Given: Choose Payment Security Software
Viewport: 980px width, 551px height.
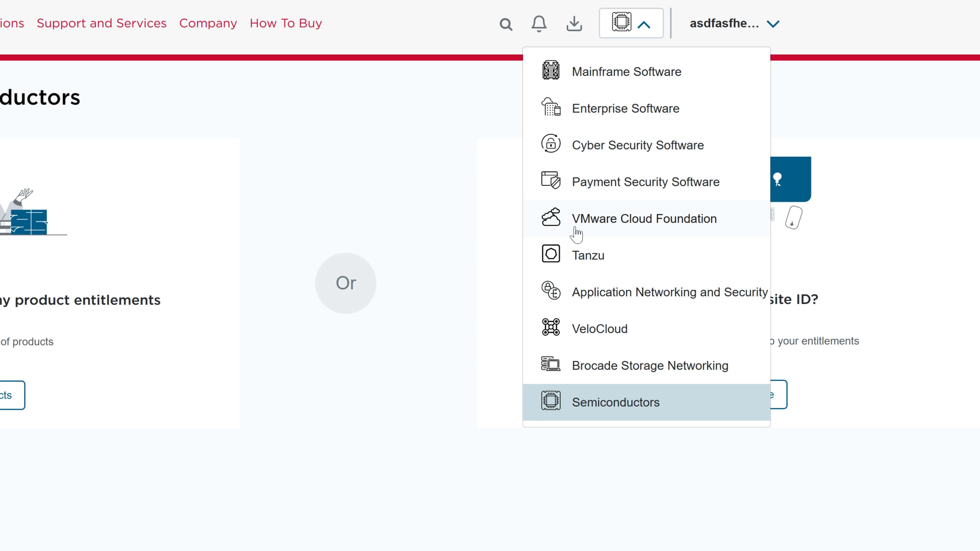Looking at the screenshot, I should (x=646, y=182).
